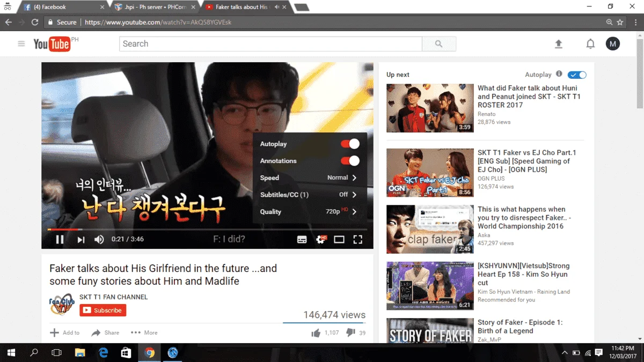This screenshot has width=644, height=362.
Task: Click the YouTube search field
Action: (271, 44)
